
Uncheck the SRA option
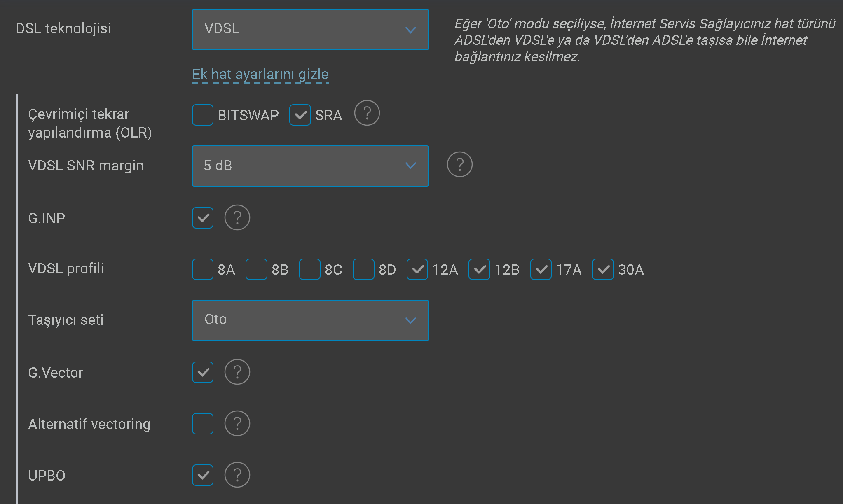point(300,115)
